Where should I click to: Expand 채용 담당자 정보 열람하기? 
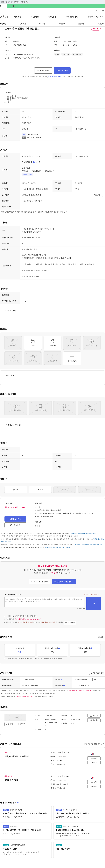click(x=64, y=582)
